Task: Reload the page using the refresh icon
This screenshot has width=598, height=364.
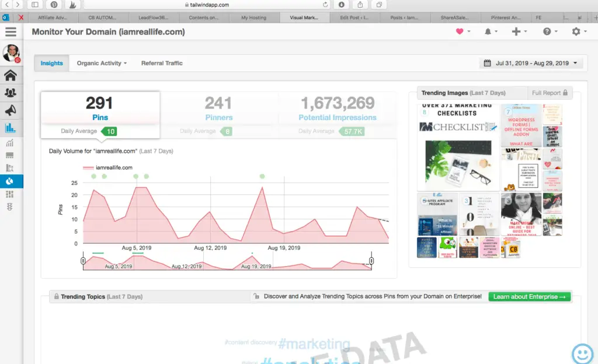Action: pyautogui.click(x=325, y=5)
